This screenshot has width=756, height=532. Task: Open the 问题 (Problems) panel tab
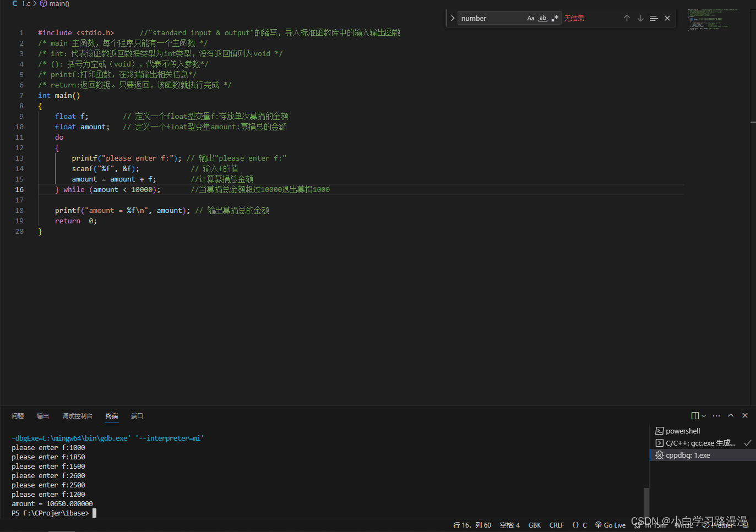coord(18,416)
